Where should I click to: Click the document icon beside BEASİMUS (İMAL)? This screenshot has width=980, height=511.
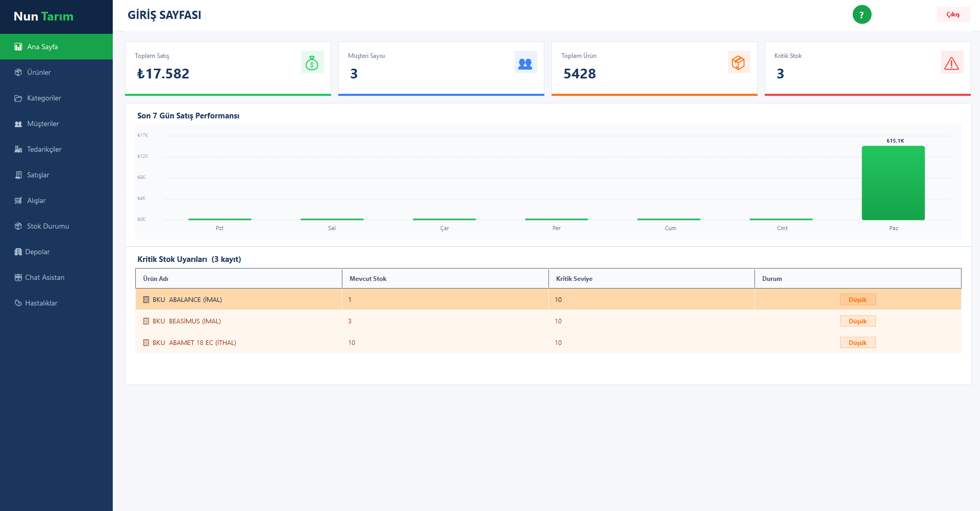(146, 321)
